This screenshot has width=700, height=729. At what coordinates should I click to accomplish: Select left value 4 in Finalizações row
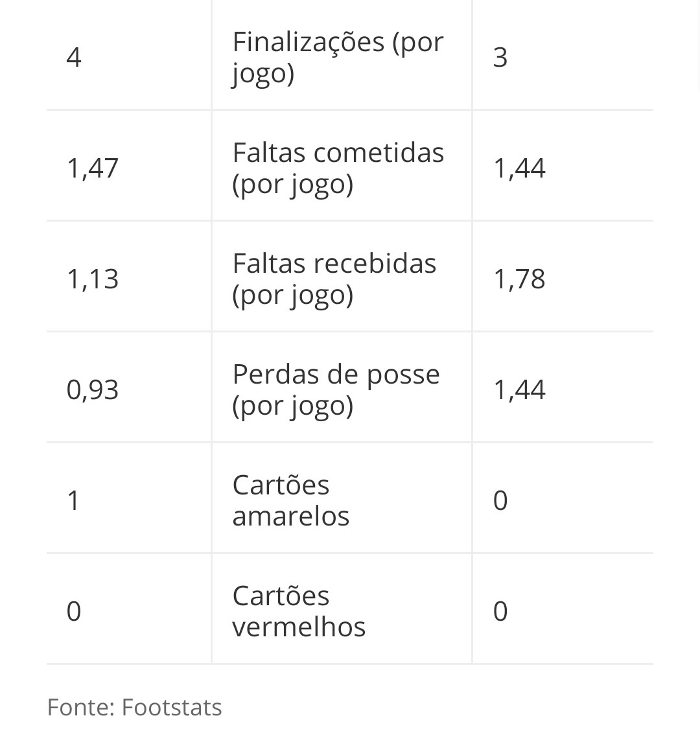[x=74, y=58]
